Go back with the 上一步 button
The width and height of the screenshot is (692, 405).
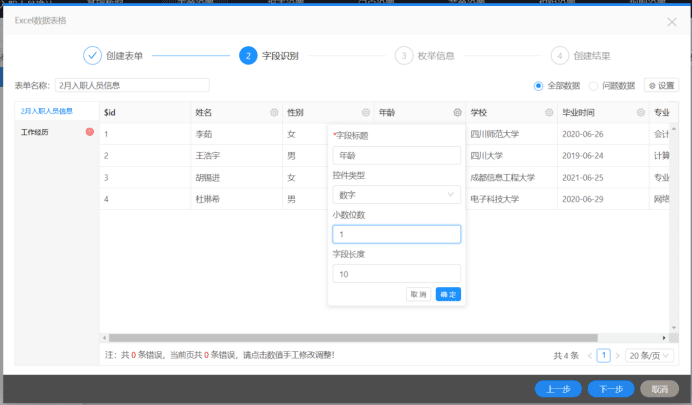558,389
